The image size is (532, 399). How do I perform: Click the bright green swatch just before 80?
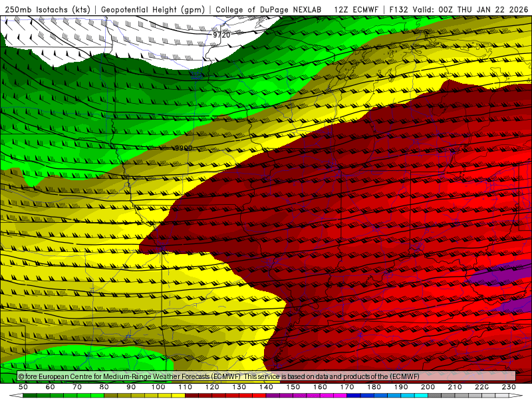(x=97, y=396)
